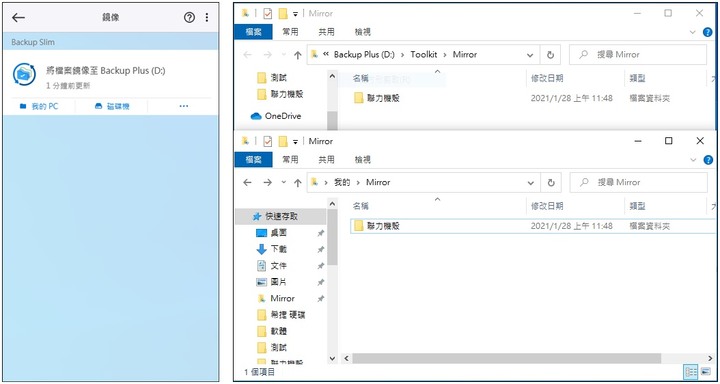This screenshot has width=720, height=384.
Task: Go back in the lower Mirror window
Action: (x=248, y=182)
